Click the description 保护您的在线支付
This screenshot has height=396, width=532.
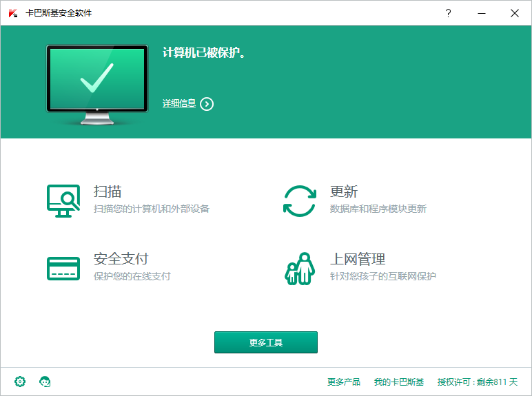tap(132, 276)
